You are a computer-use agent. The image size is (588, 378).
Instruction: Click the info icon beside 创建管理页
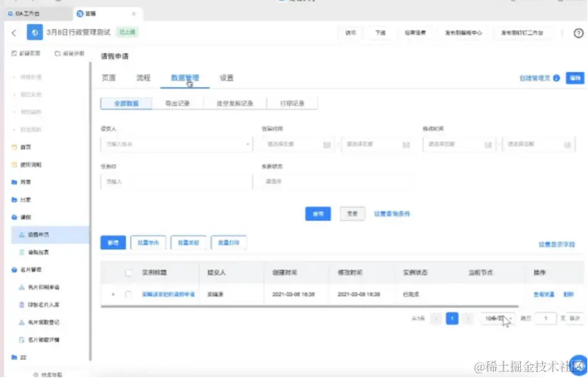(556, 78)
